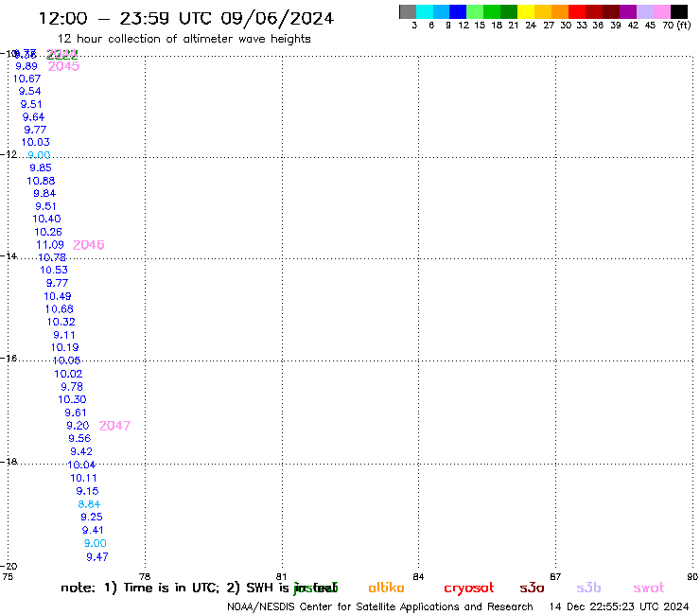This screenshot has height=615, width=700.
Task: Click the longitude axis label 78
Action: [x=145, y=576]
